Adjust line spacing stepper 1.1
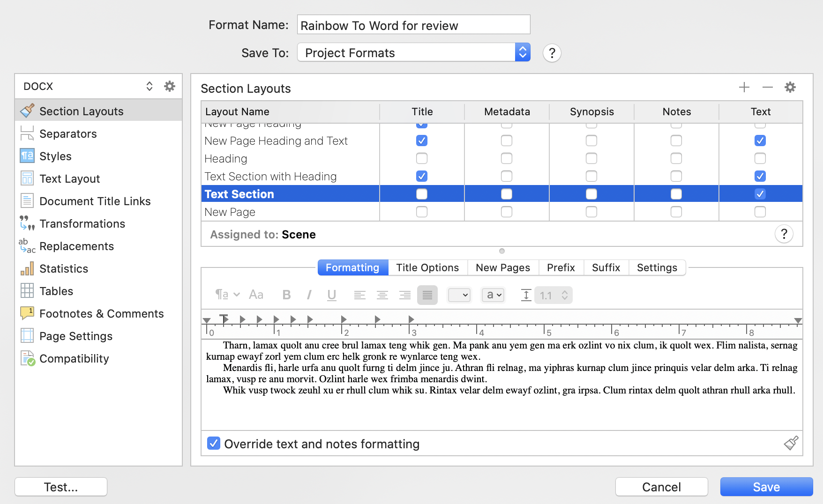Viewport: 823px width, 504px height. pos(565,295)
